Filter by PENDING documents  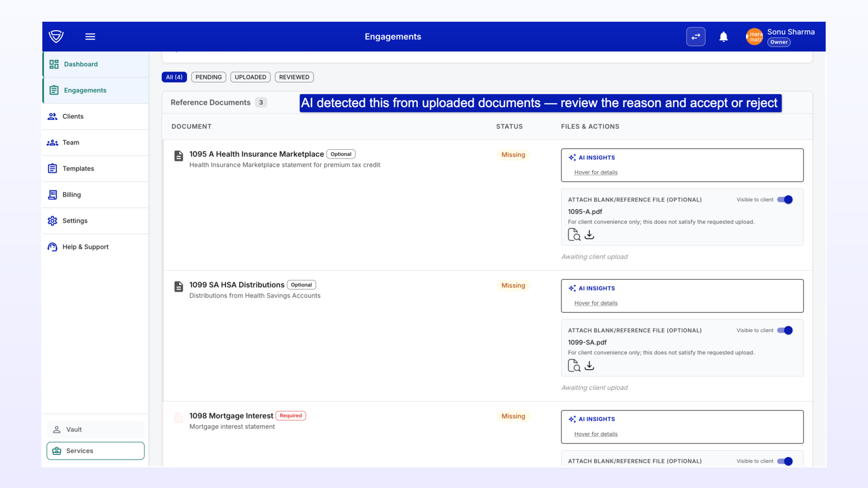click(208, 77)
